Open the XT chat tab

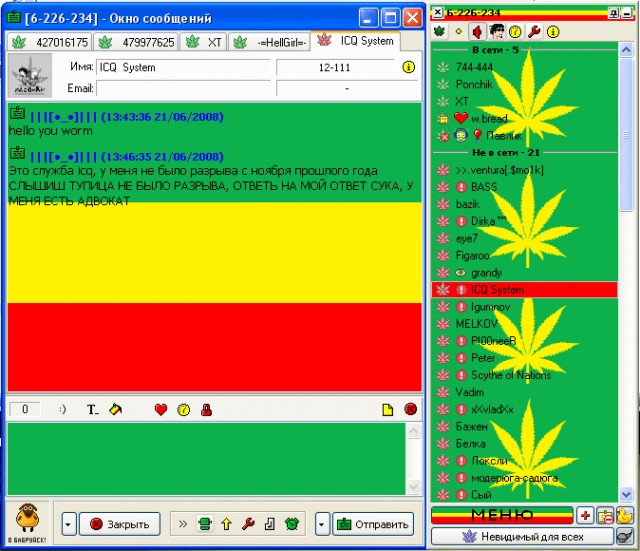pos(203,42)
